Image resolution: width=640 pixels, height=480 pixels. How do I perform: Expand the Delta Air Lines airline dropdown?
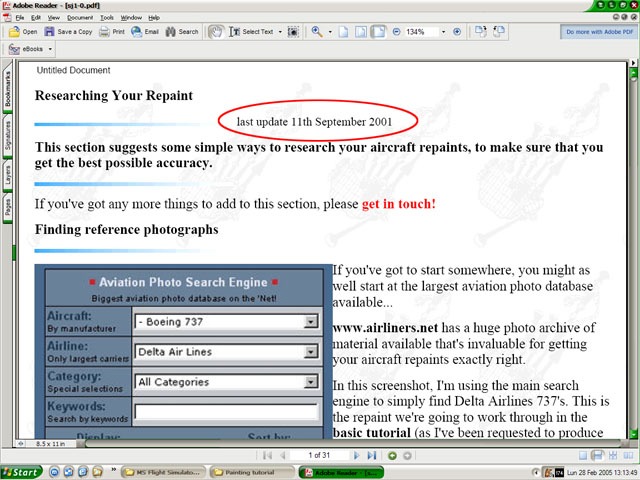(311, 352)
